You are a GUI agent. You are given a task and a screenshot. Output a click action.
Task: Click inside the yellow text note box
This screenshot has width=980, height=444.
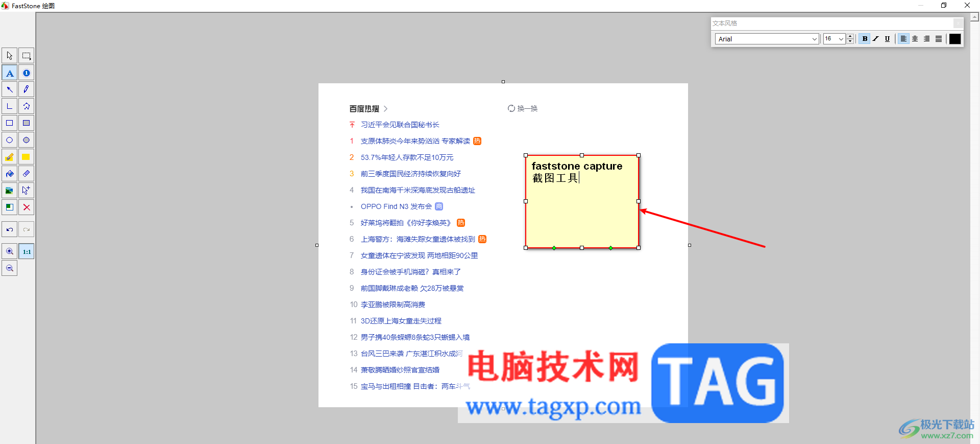pyautogui.click(x=582, y=201)
